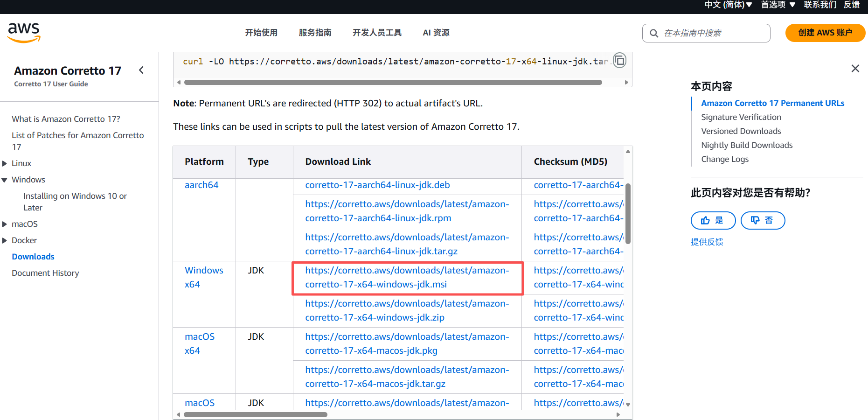
Task: Click the AWS logo
Action: (x=24, y=33)
